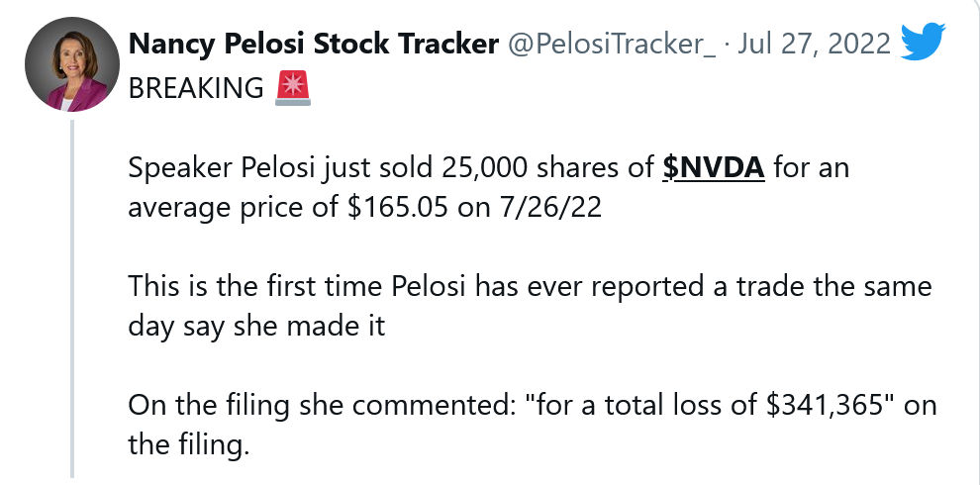Image resolution: width=980 pixels, height=485 pixels.
Task: Click the 'day say she made it' line
Action: [256, 327]
